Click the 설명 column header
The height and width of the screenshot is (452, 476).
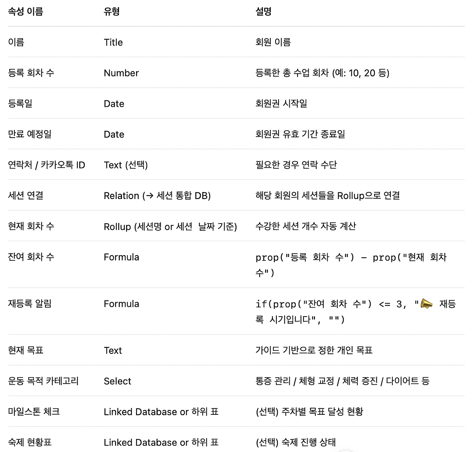[263, 12]
